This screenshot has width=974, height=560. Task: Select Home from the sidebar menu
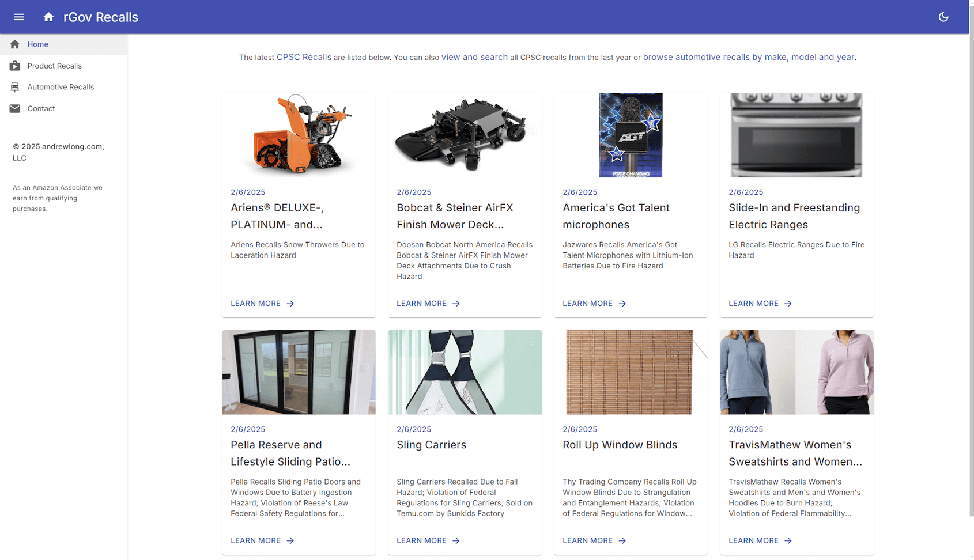tap(38, 44)
